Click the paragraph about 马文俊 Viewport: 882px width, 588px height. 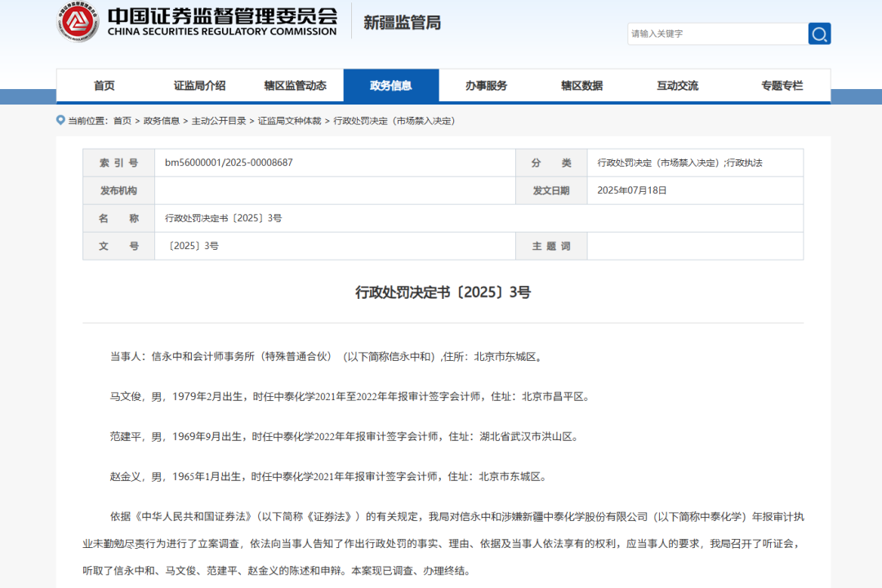[351, 397]
